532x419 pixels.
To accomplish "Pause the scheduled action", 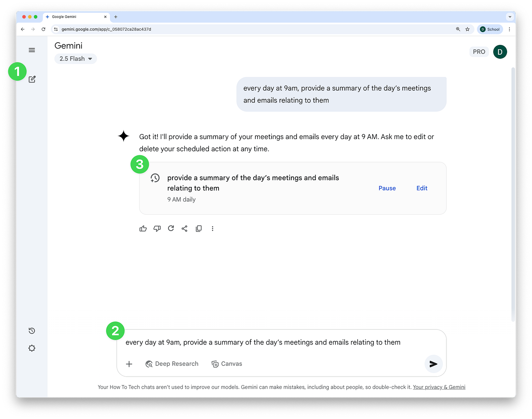I will click(387, 188).
